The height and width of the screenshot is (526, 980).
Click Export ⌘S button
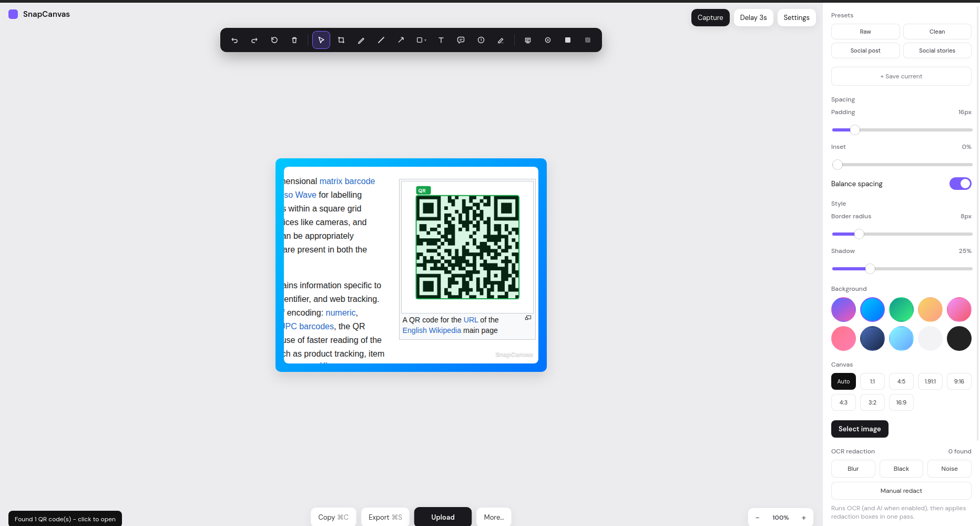pos(385,517)
